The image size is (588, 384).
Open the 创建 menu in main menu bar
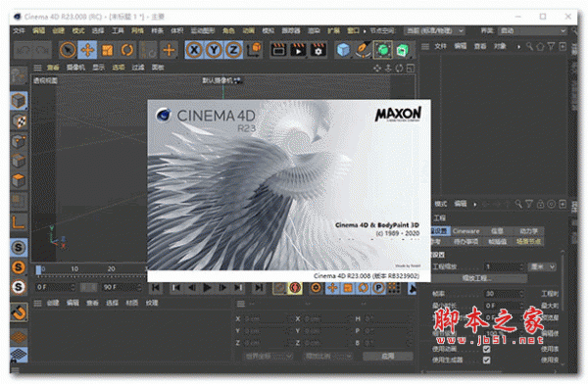pos(58,30)
